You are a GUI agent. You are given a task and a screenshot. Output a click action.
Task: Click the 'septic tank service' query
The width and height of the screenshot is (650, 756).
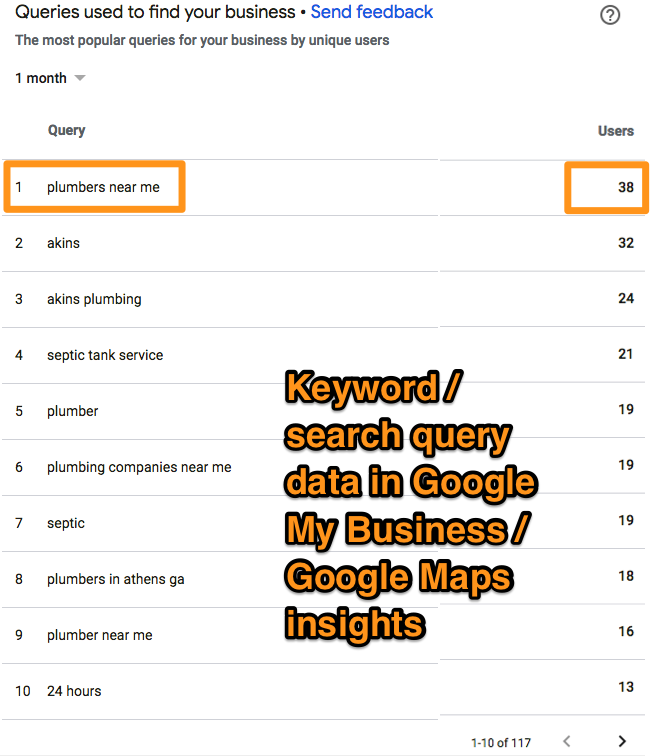pyautogui.click(x=105, y=355)
